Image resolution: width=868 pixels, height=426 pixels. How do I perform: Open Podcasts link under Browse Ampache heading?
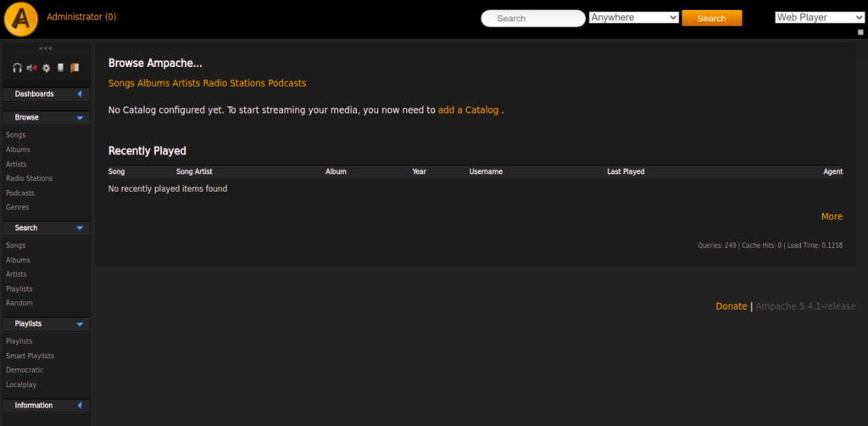[x=287, y=83]
